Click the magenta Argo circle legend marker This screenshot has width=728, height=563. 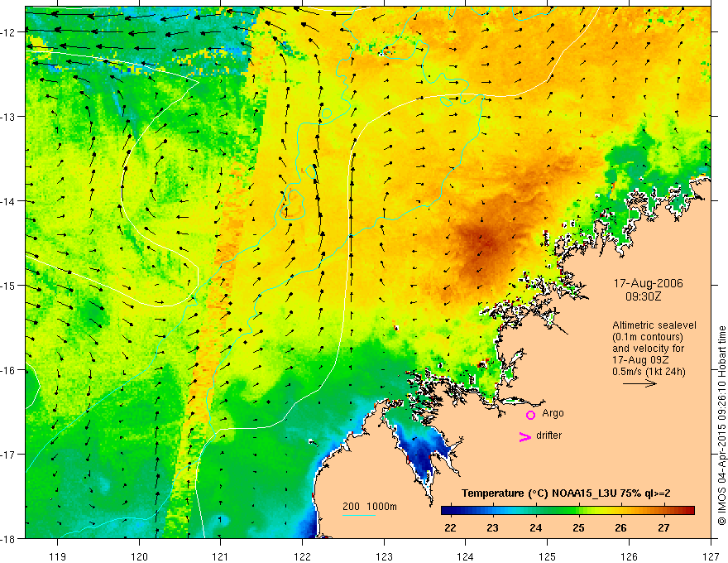(x=530, y=415)
